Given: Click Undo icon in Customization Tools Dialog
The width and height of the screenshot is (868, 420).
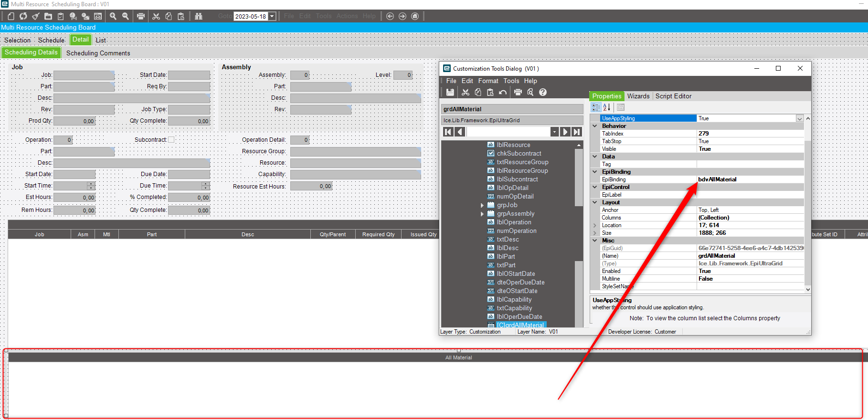Looking at the screenshot, I should click(503, 92).
